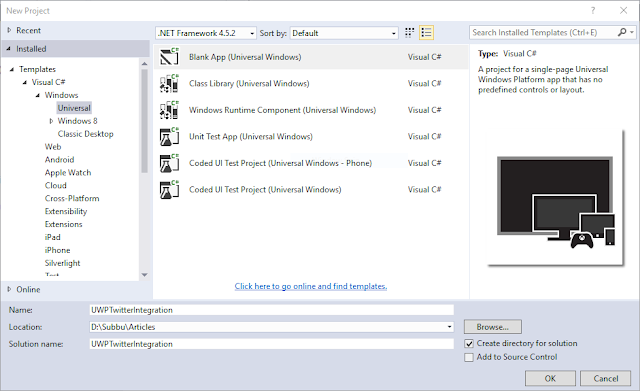Viewport: 640px width, 391px height.
Task: Click the Solution name input field
Action: [x=271, y=344]
